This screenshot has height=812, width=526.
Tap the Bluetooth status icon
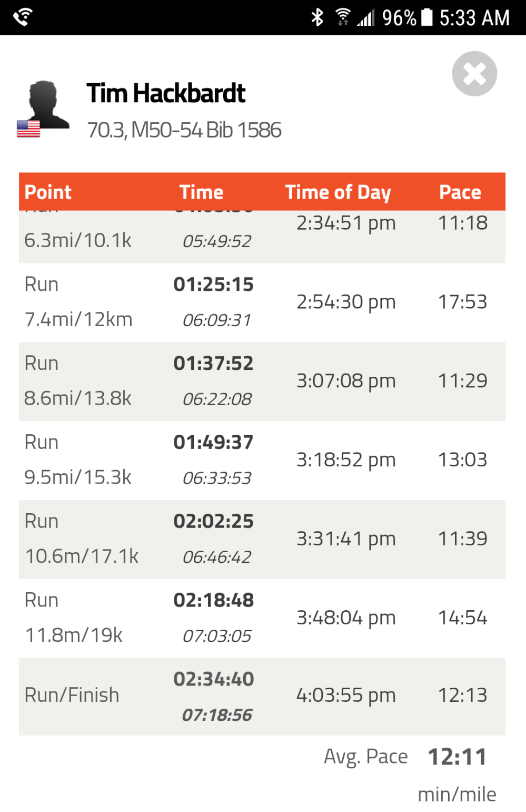(317, 17)
